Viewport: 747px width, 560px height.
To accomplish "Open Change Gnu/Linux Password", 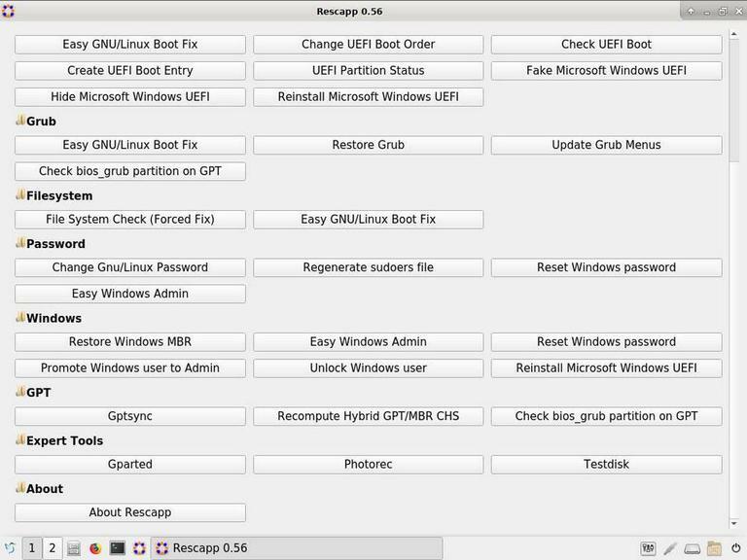I will coord(130,267).
